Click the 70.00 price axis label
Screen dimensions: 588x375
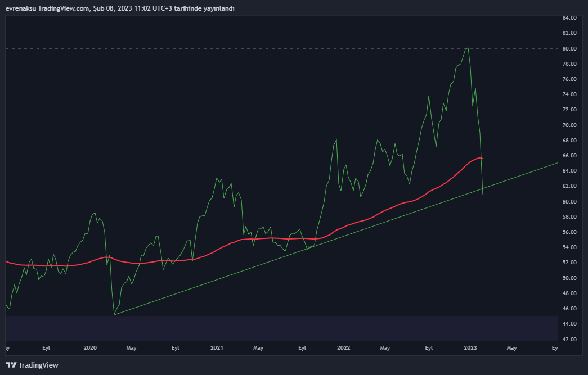pyautogui.click(x=569, y=125)
